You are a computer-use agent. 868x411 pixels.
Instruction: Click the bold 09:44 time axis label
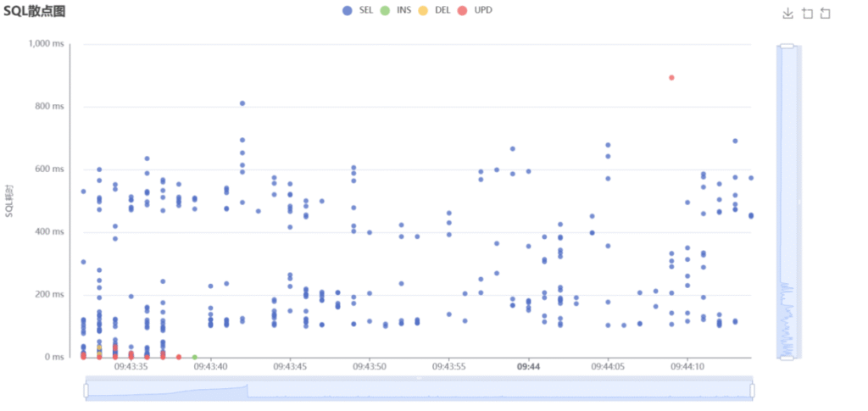pyautogui.click(x=528, y=367)
